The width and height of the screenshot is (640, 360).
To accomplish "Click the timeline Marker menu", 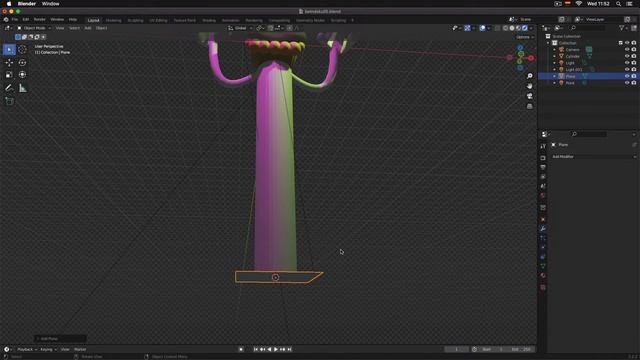I will coord(80,349).
